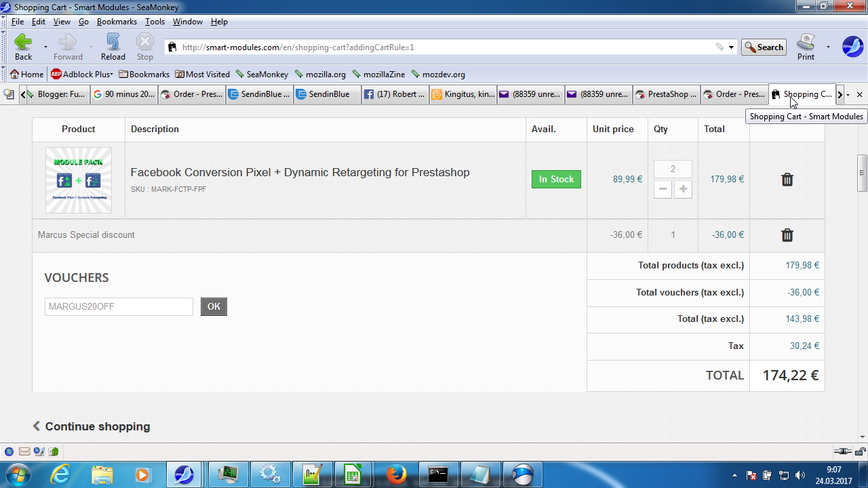Increase quantity with the plus button
The height and width of the screenshot is (488, 868).
click(x=683, y=190)
